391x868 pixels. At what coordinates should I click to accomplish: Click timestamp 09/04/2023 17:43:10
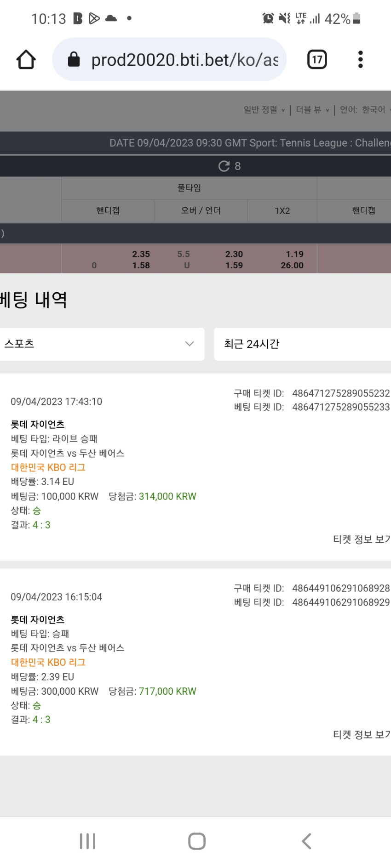click(57, 402)
